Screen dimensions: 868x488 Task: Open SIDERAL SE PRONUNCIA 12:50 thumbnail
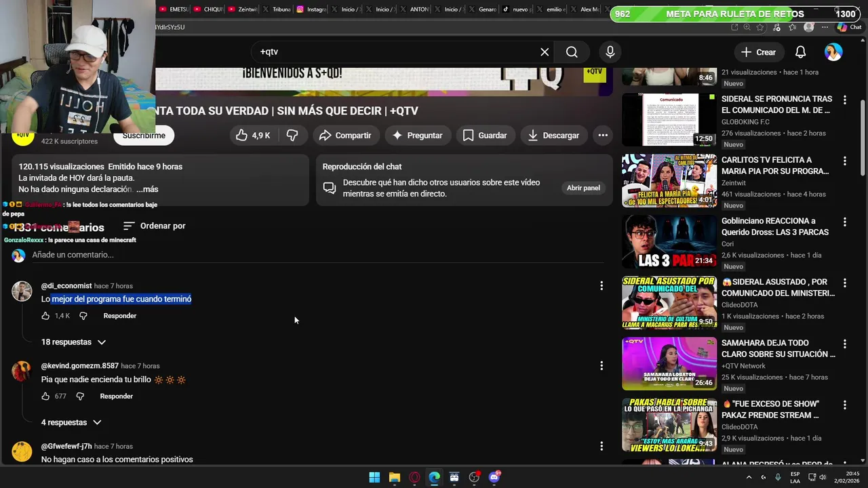point(669,120)
